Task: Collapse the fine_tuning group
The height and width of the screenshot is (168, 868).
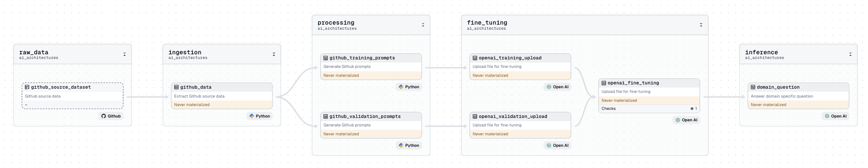Action: (701, 25)
